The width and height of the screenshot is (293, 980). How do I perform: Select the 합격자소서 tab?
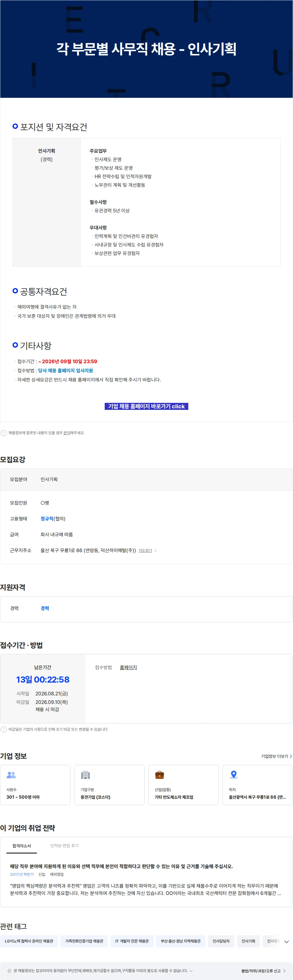[x=21, y=846]
